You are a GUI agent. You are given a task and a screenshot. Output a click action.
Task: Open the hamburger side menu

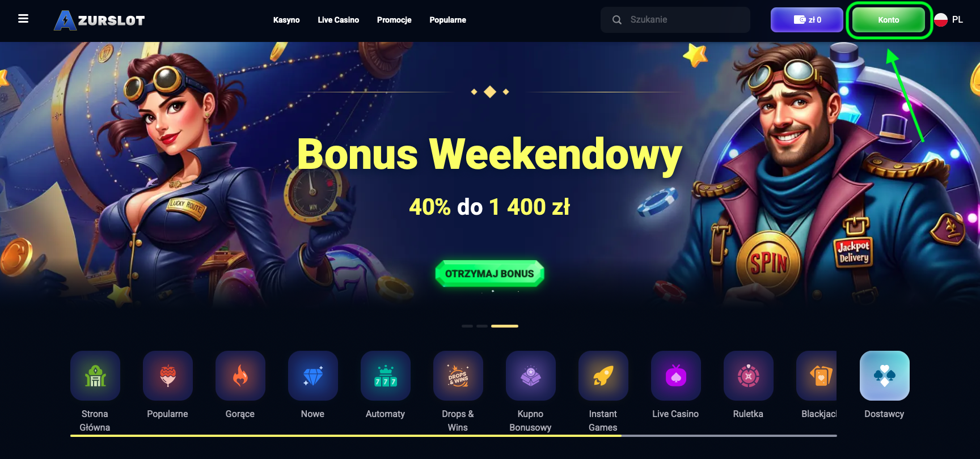click(23, 19)
